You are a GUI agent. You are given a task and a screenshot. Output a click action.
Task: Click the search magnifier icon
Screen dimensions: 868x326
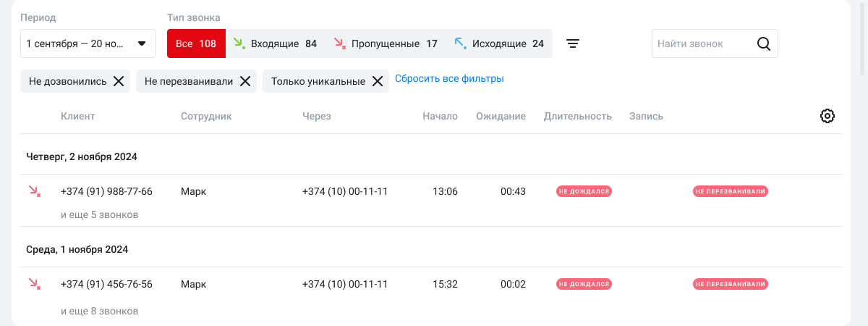click(x=764, y=43)
